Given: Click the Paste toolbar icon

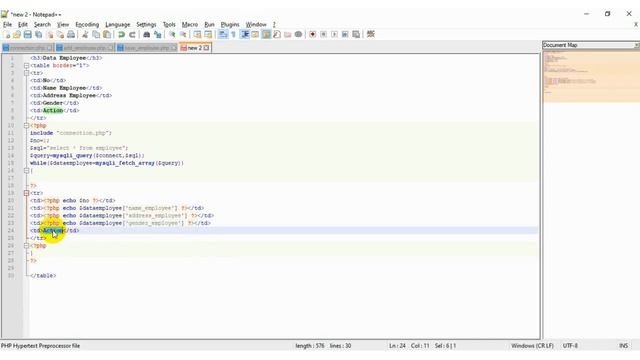Looking at the screenshot, I should 107,35.
